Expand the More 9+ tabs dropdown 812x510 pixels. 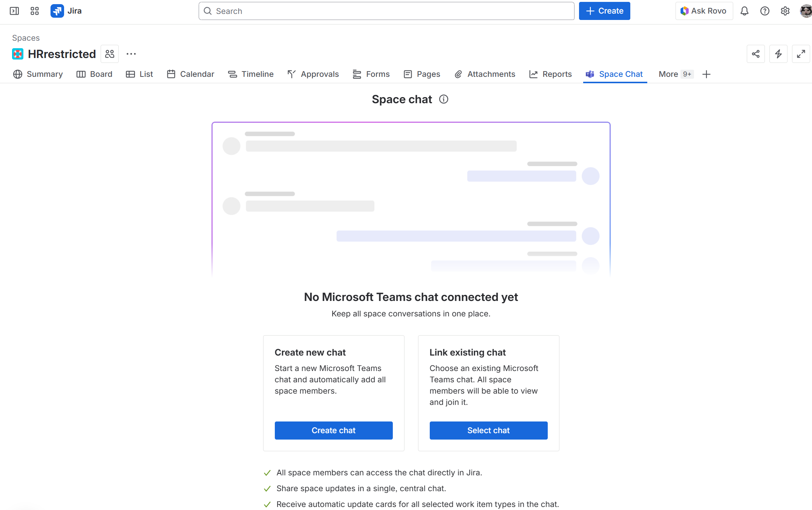pyautogui.click(x=675, y=74)
